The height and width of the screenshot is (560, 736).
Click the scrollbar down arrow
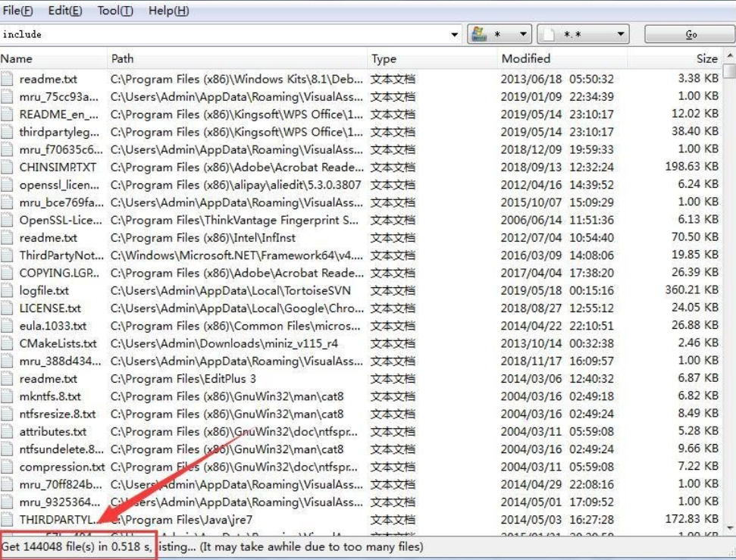730,528
